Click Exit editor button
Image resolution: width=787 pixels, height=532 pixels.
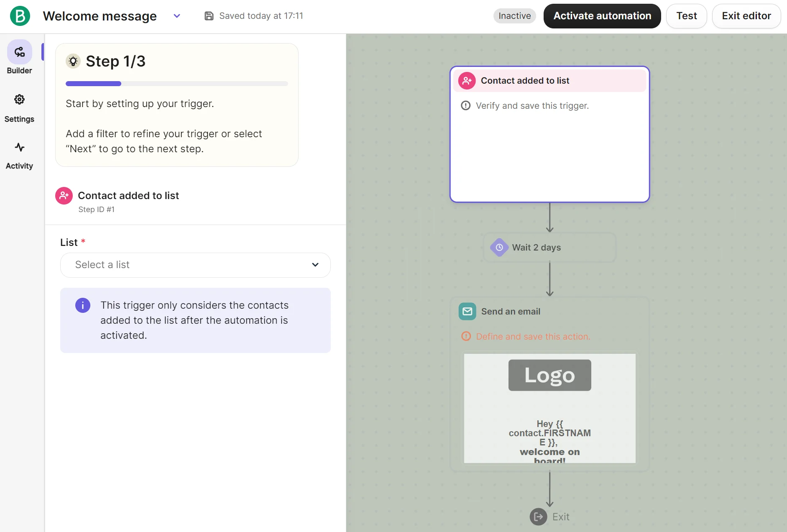(746, 16)
